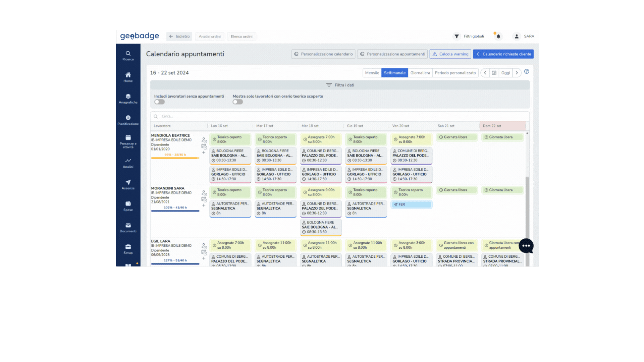Open Egil Lara worker details icon
The height and width of the screenshot is (362, 644).
204,246
